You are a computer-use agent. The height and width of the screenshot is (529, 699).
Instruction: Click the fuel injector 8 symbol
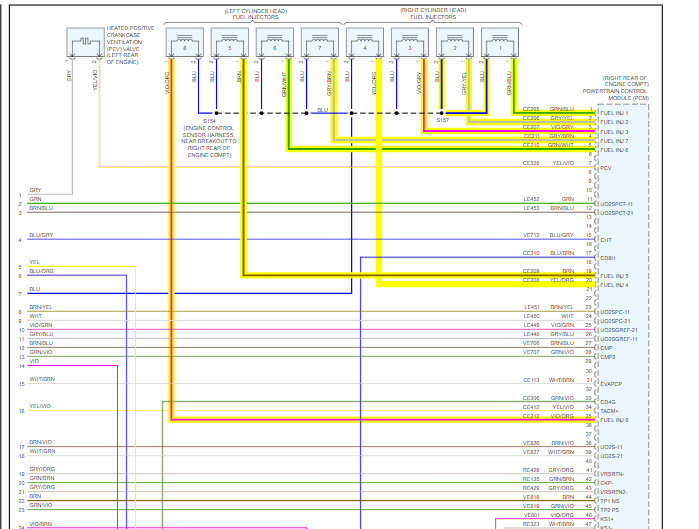pyautogui.click(x=185, y=42)
